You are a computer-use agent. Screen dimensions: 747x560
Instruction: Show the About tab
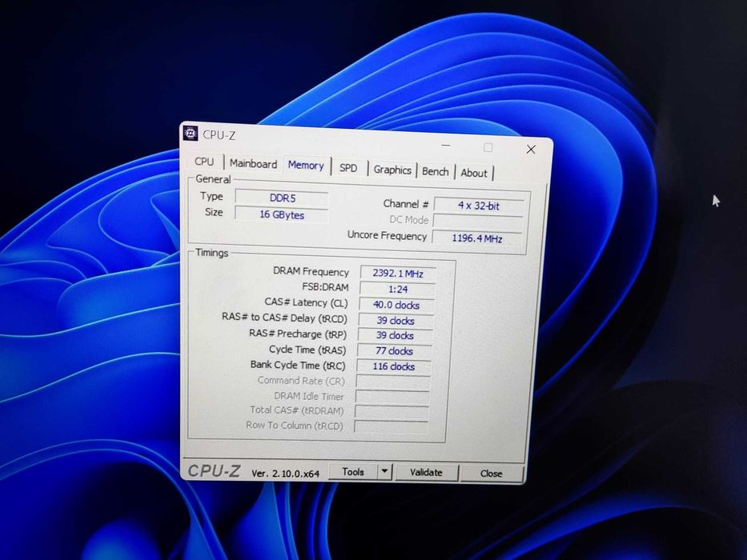[x=474, y=174]
